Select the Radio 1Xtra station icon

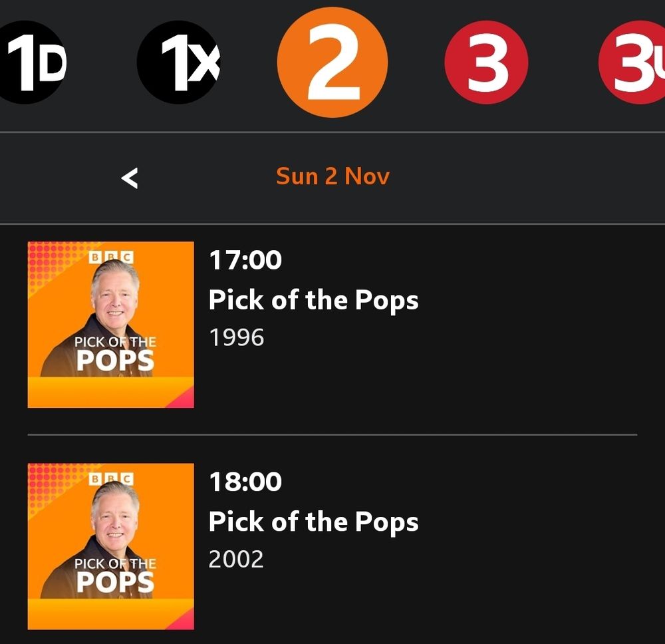178,62
